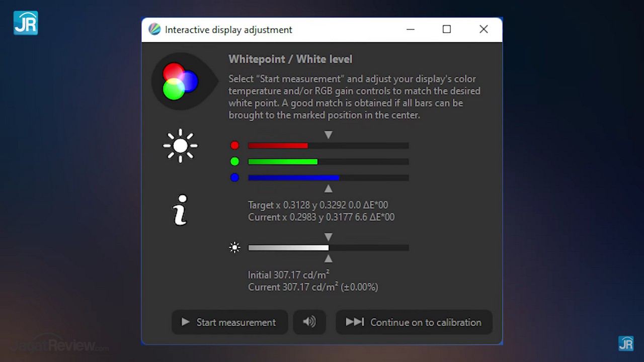The width and height of the screenshot is (644, 362).
Task: Click the green channel dot indicator
Action: [x=234, y=161]
